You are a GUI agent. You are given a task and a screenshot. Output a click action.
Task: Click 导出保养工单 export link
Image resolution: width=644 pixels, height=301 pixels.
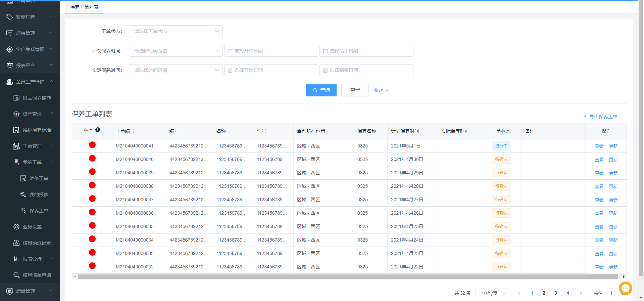pyautogui.click(x=600, y=117)
